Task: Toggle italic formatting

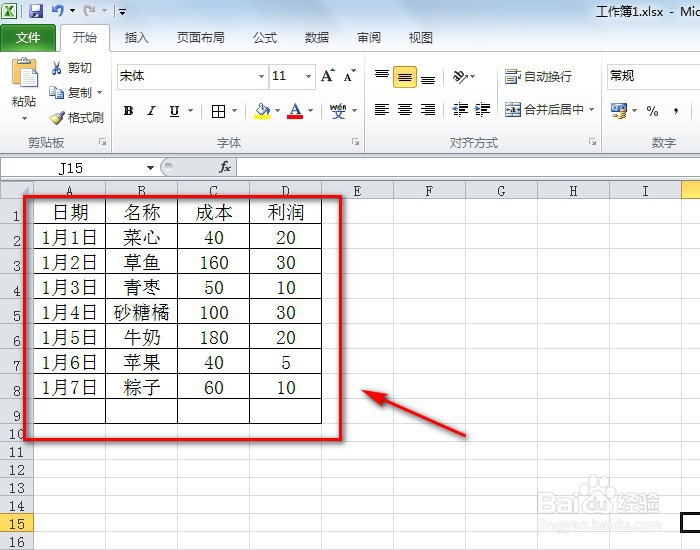Action: pos(151,111)
